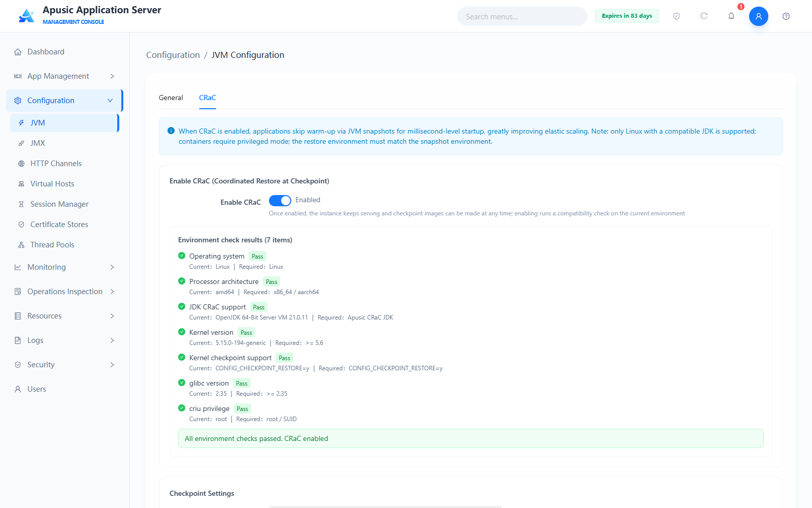This screenshot has height=508, width=812.
Task: Click the Expires in 83 days badge
Action: tap(627, 16)
